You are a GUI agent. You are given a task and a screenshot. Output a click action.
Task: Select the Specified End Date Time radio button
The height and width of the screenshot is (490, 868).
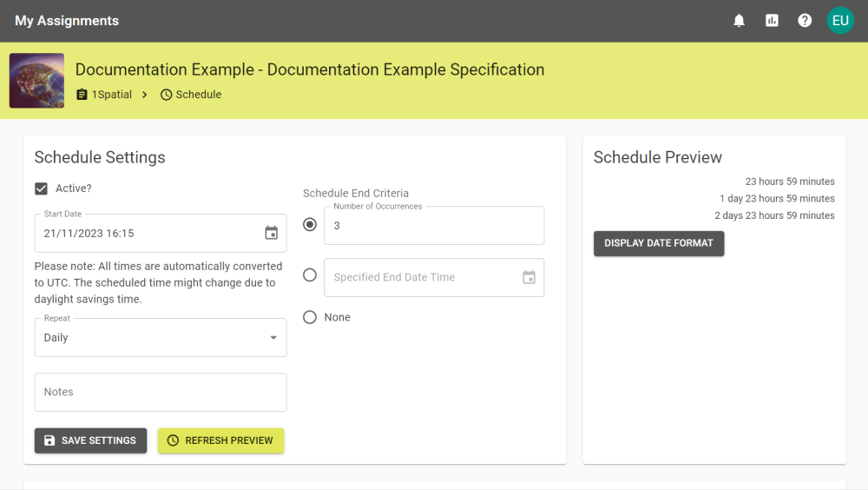[310, 275]
